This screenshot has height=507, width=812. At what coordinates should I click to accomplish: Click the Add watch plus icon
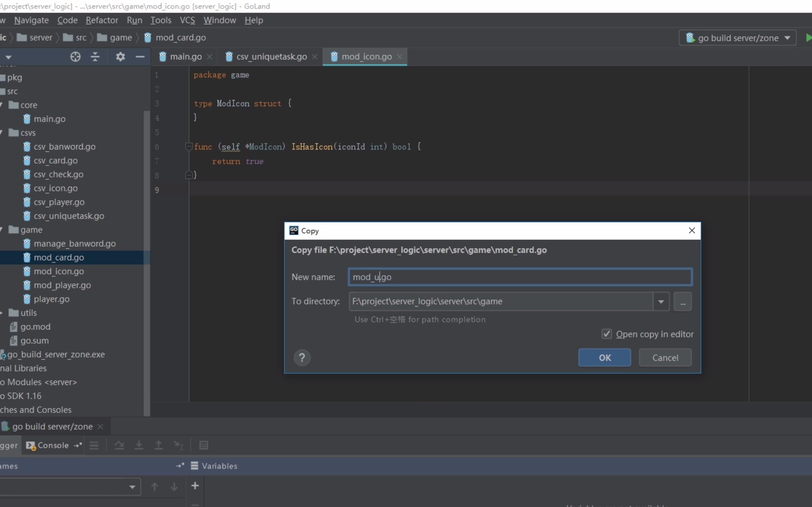click(x=195, y=486)
